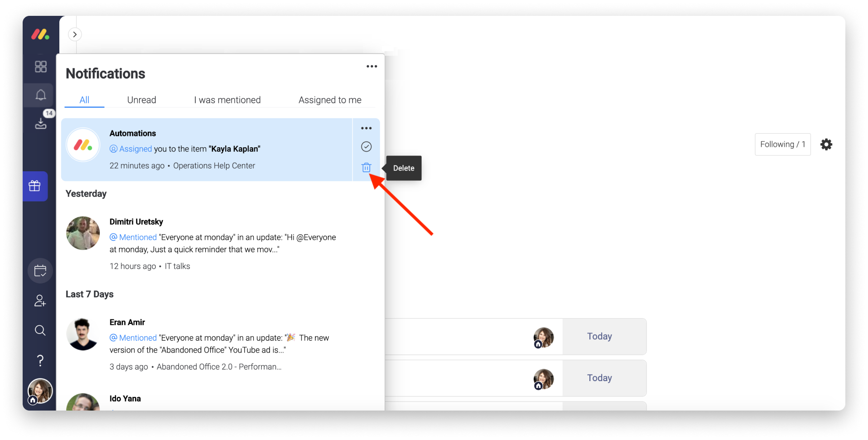Open the search magnifier icon

coord(40,330)
